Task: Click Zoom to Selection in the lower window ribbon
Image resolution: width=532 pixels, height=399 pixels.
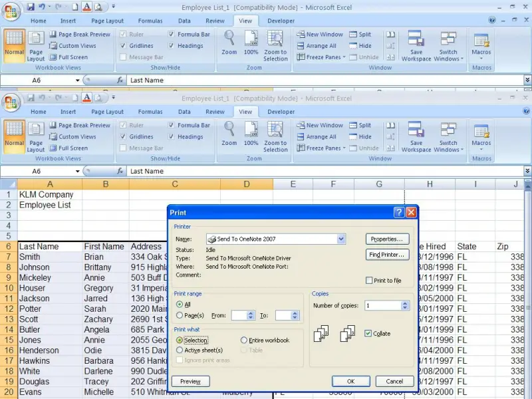Action: (275, 138)
